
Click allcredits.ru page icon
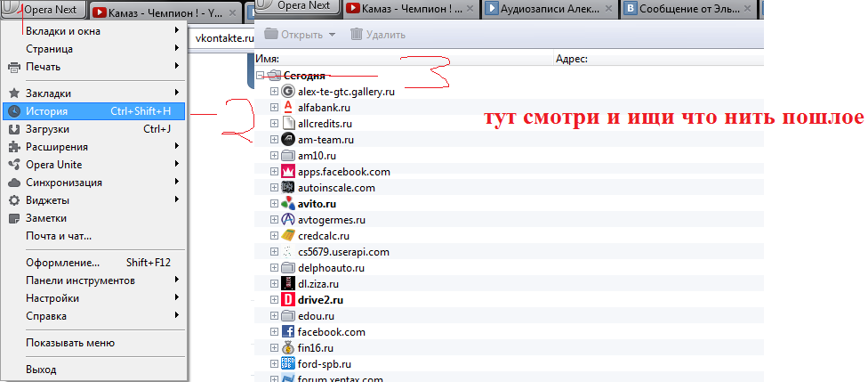click(288, 124)
